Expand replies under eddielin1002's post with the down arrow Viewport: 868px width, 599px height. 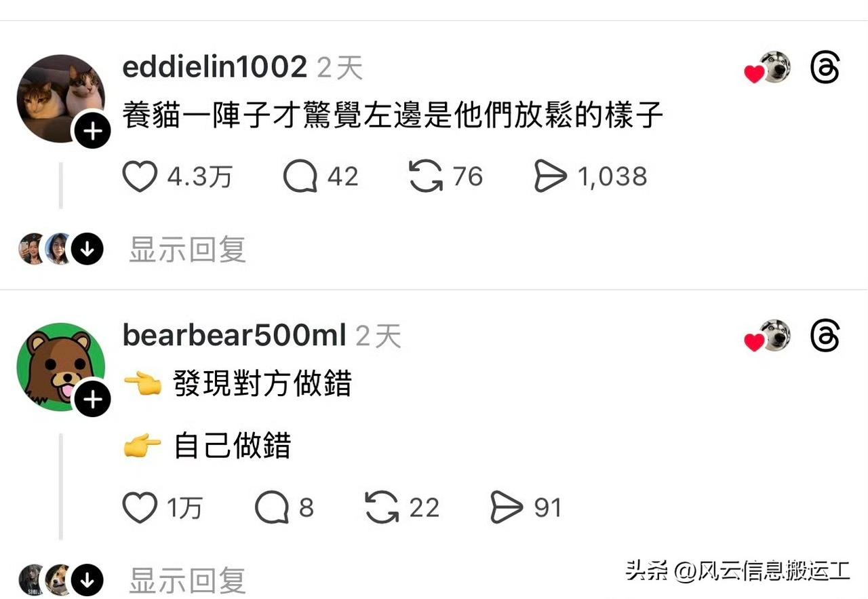[x=87, y=249]
